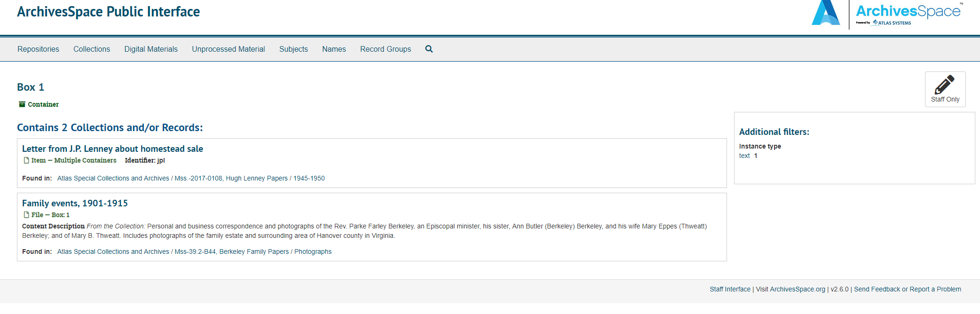Go to Collections in navigation bar

[x=92, y=49]
